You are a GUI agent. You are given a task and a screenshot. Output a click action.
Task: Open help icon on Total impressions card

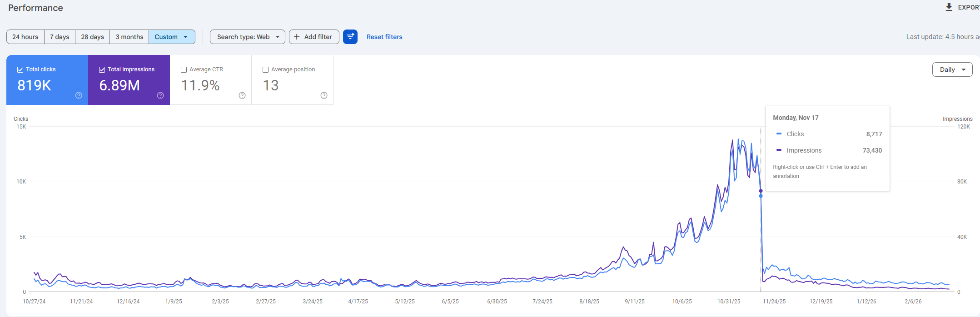pyautogui.click(x=160, y=95)
